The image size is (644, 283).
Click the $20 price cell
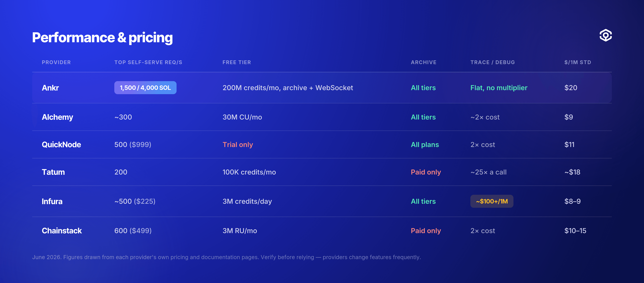(x=571, y=88)
